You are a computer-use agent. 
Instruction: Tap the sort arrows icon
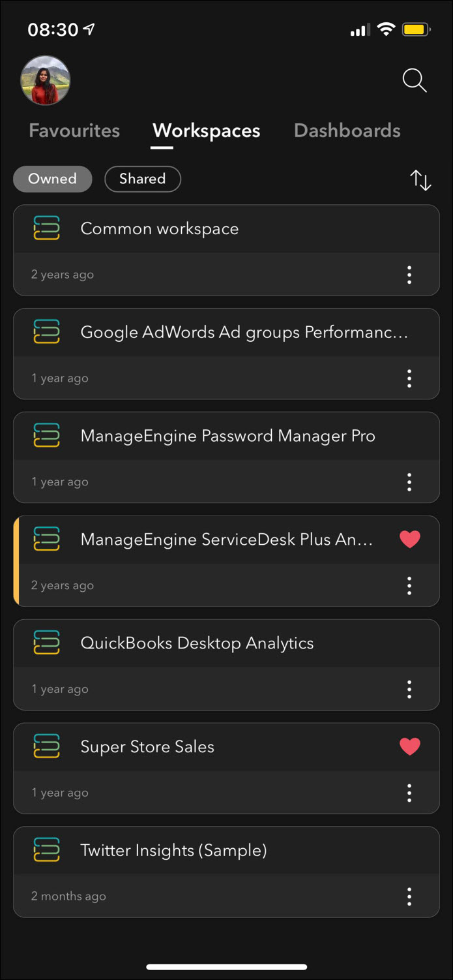click(x=420, y=180)
